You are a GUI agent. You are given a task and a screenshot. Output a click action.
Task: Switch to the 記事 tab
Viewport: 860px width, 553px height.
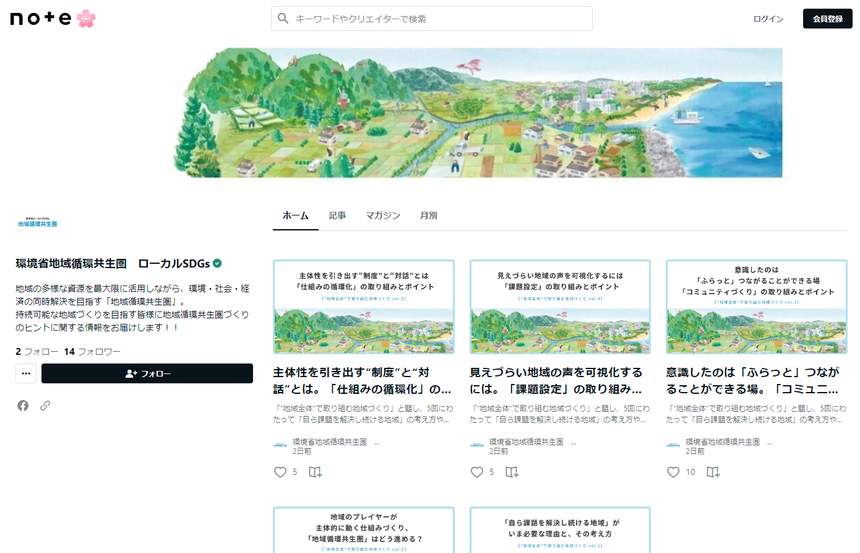337,216
